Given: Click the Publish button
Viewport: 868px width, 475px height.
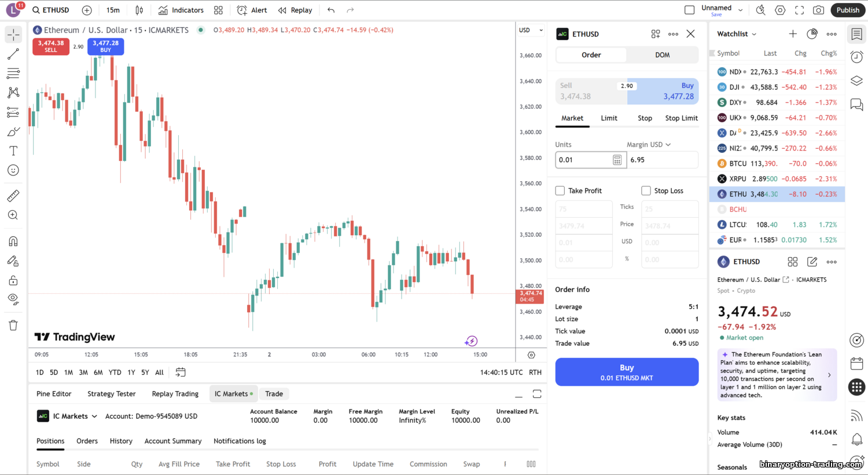Looking at the screenshot, I should [848, 10].
